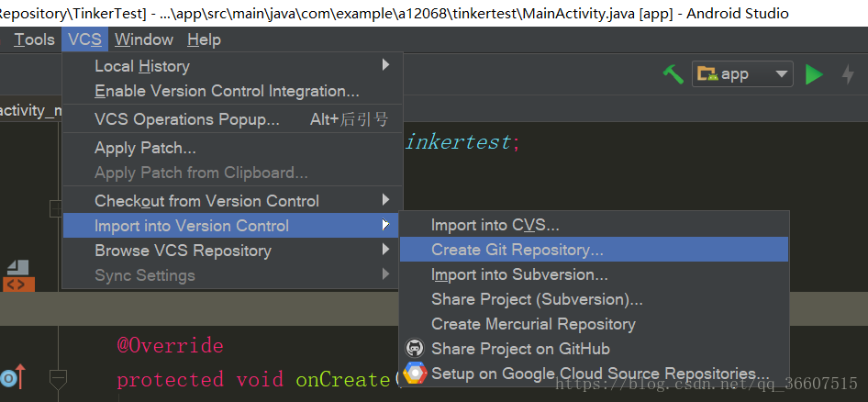
Task: Choose Create Git Repository option
Action: [x=594, y=250]
